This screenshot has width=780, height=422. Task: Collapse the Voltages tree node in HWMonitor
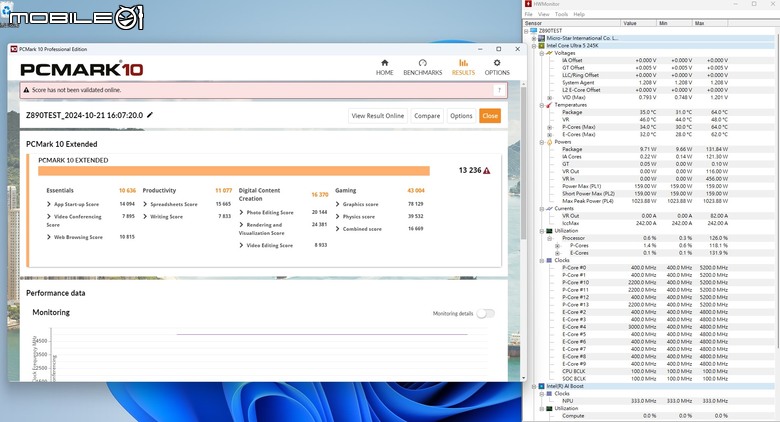542,53
